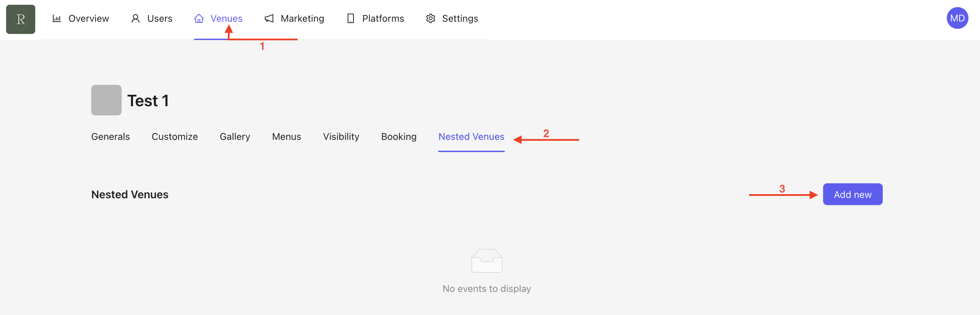Click the Settings gear icon
Image resolution: width=980 pixels, height=315 pixels.
430,18
